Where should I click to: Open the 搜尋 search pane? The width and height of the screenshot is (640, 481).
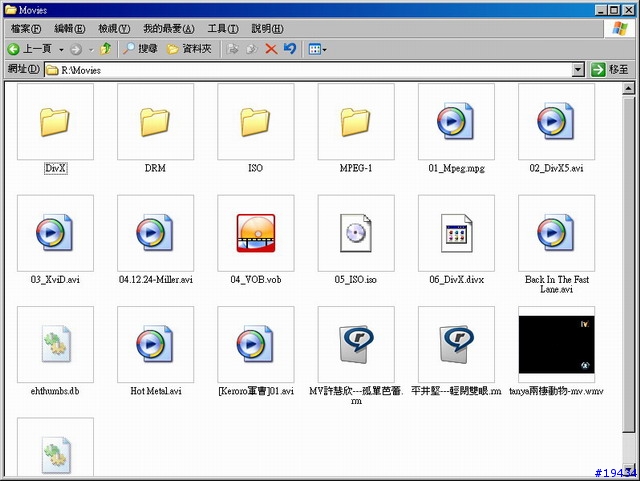[140, 49]
